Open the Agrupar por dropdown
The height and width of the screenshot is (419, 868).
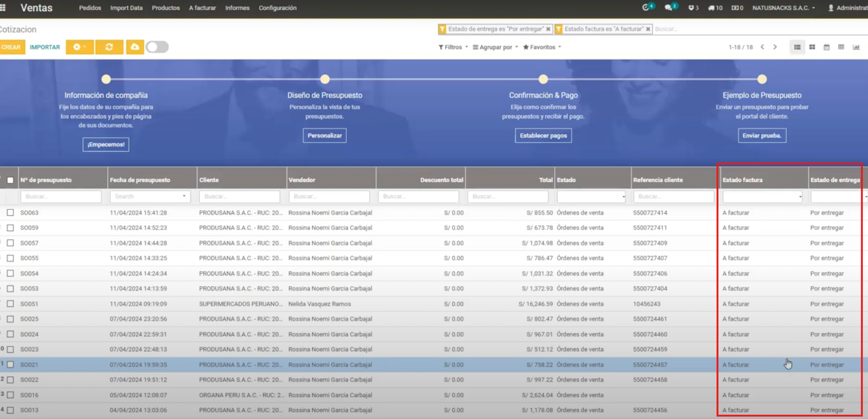pyautogui.click(x=495, y=47)
